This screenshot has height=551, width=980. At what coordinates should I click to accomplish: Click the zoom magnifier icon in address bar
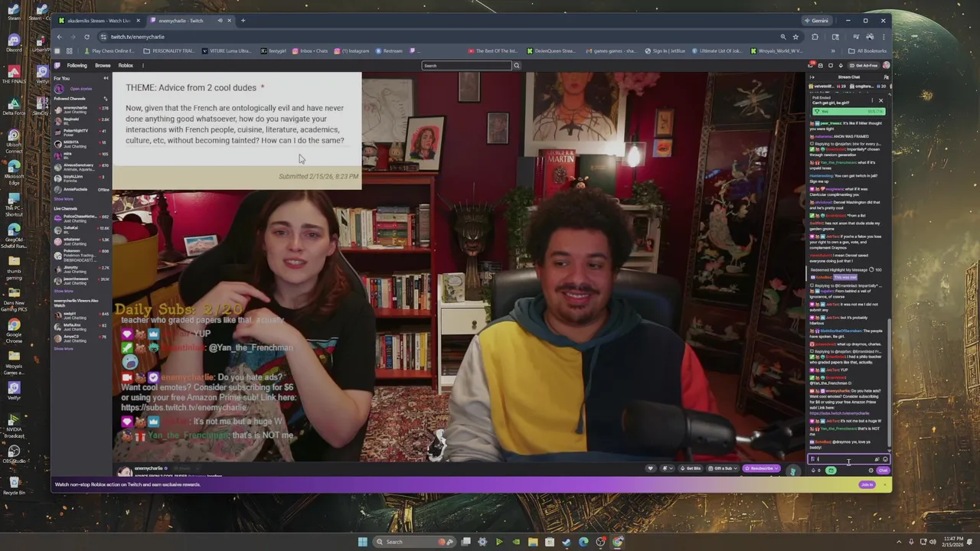pyautogui.click(x=783, y=37)
